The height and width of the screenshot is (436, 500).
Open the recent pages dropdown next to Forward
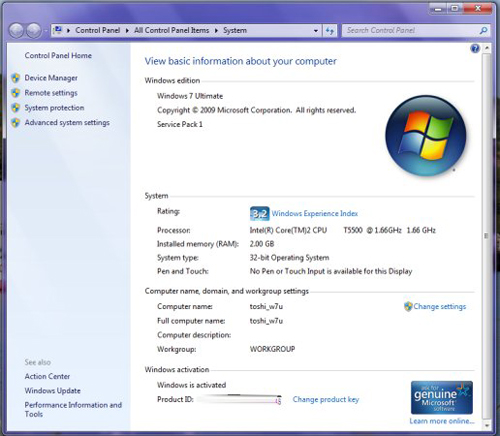coord(46,31)
